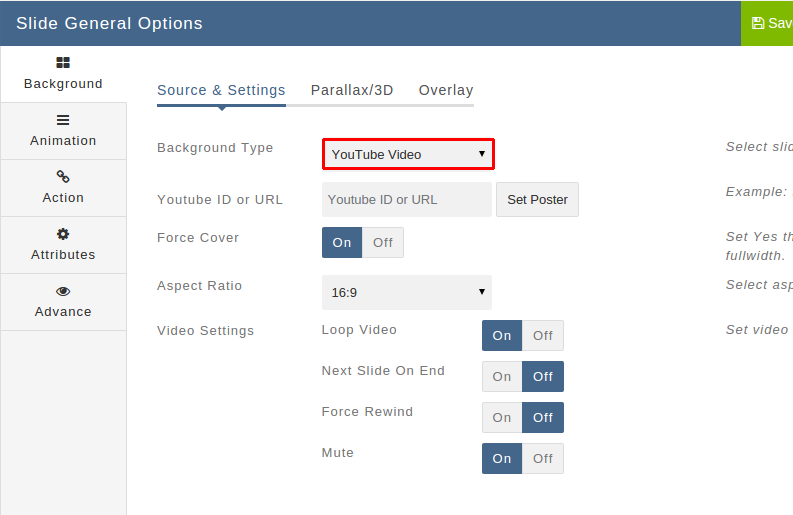Open the Animation section hamburger icon
793x515 pixels.
click(63, 120)
